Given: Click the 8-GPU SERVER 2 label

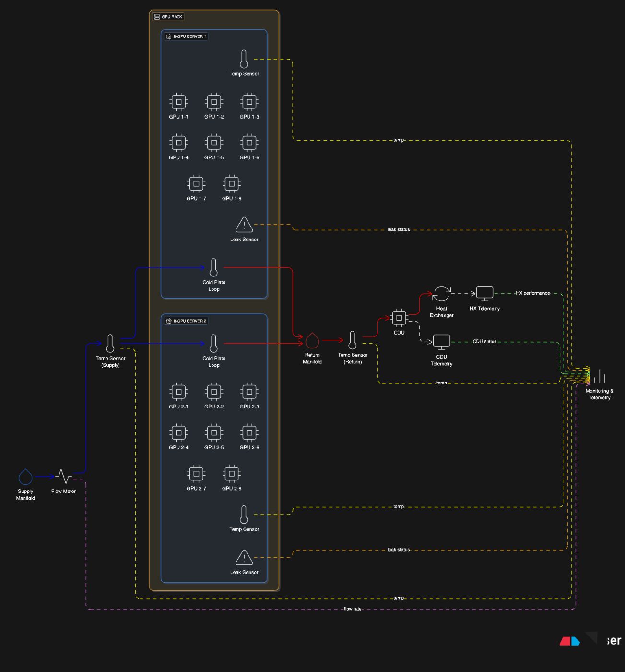Looking at the screenshot, I should click(x=186, y=321).
